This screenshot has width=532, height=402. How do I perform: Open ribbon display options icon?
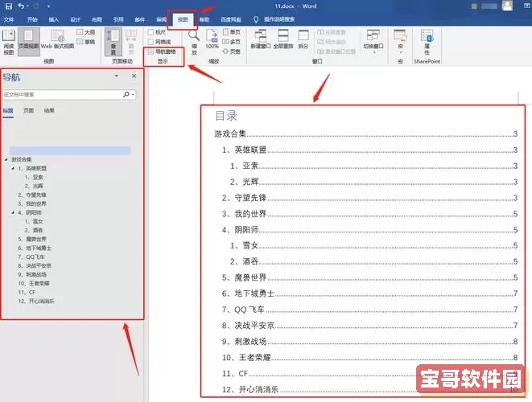[527, 6]
